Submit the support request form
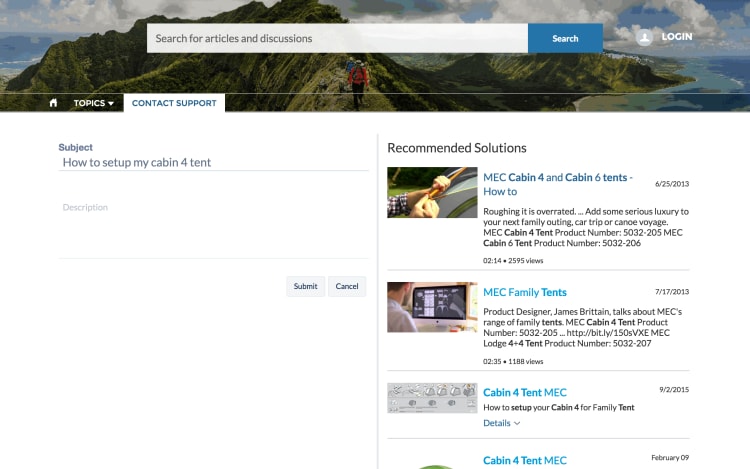The image size is (750, 469). [x=305, y=286]
